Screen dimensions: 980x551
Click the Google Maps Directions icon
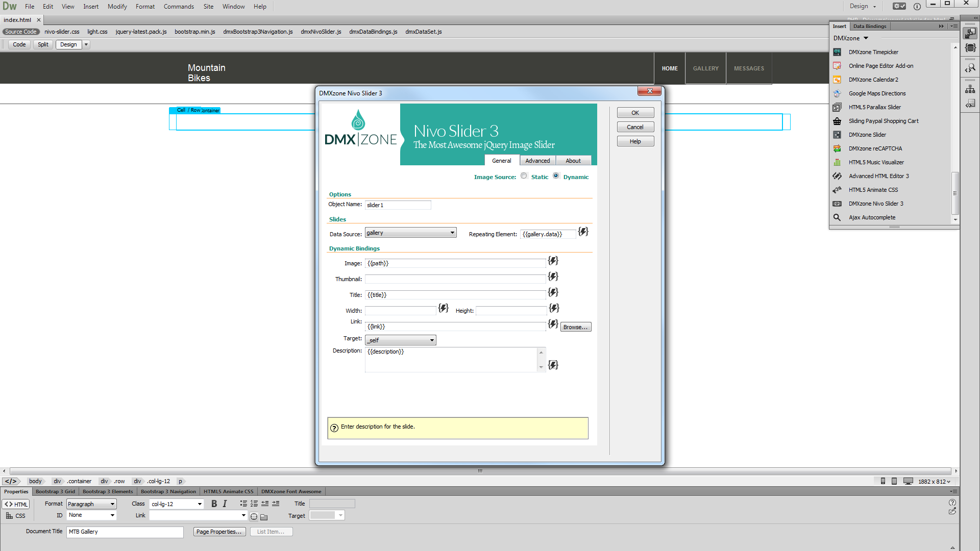(837, 93)
